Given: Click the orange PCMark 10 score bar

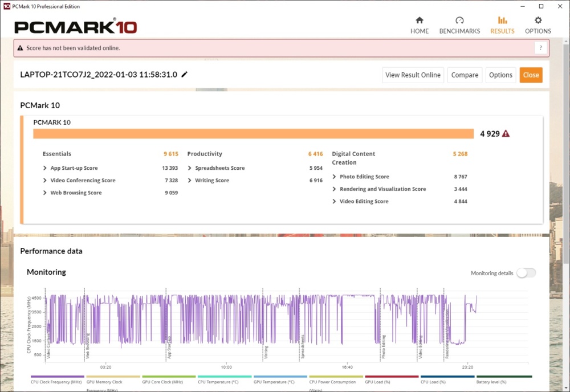Looking at the screenshot, I should [x=254, y=134].
